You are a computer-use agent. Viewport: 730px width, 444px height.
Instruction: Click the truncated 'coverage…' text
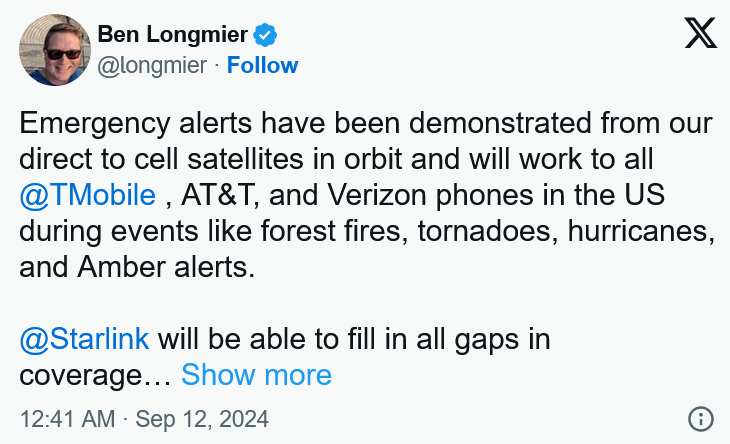(x=95, y=375)
